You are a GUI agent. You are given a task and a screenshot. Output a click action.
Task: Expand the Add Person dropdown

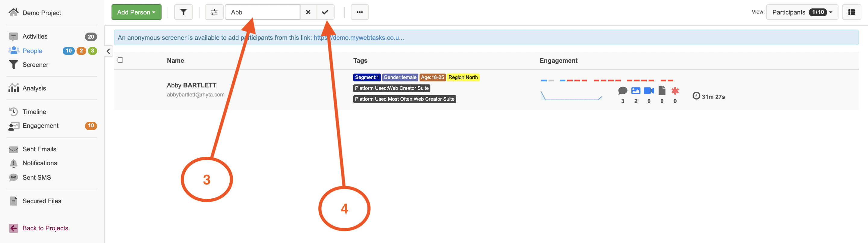click(x=136, y=12)
